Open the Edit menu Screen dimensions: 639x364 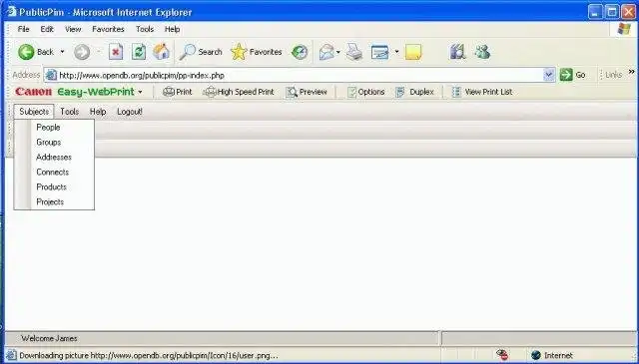[x=47, y=29]
